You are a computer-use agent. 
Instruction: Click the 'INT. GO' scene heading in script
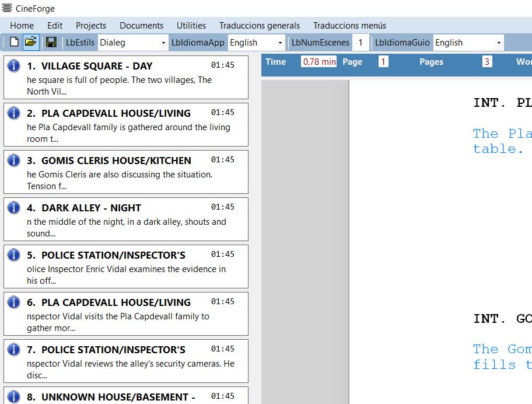click(502, 318)
